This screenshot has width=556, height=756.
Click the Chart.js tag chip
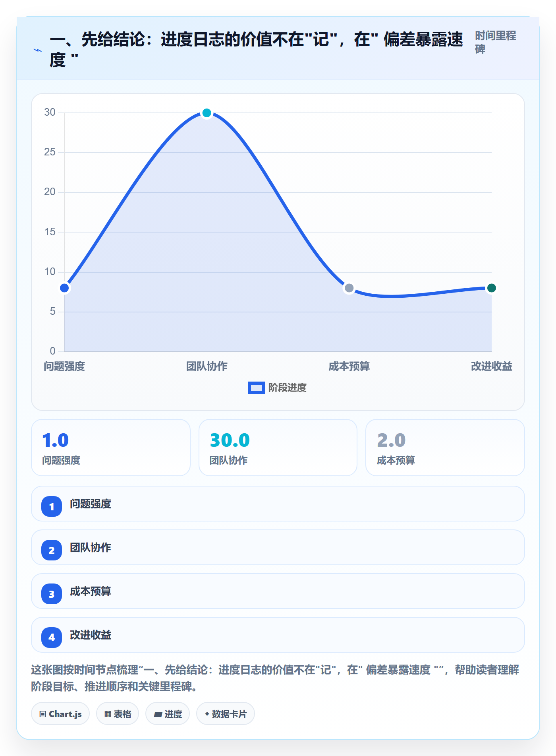[60, 714]
